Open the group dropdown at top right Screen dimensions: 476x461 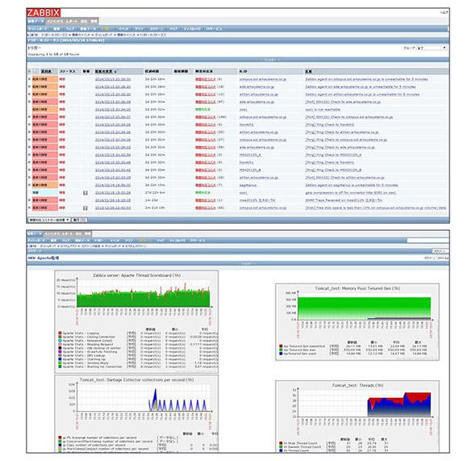pos(432,48)
